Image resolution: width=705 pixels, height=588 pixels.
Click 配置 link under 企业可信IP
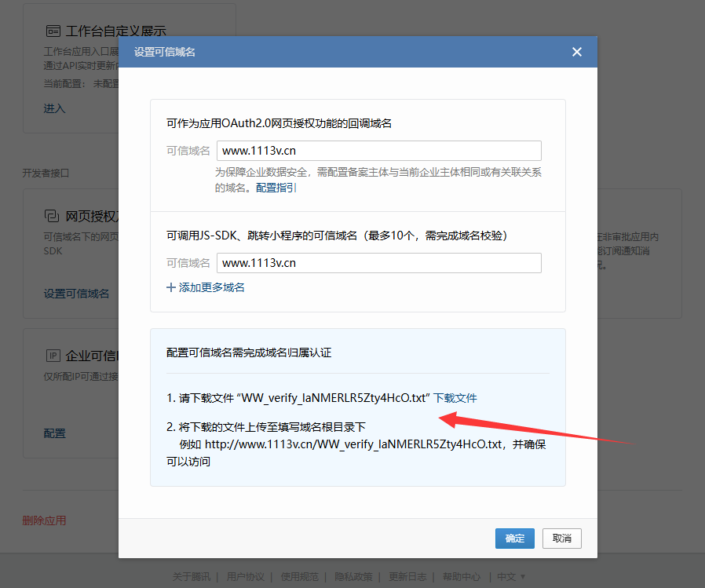[54, 433]
